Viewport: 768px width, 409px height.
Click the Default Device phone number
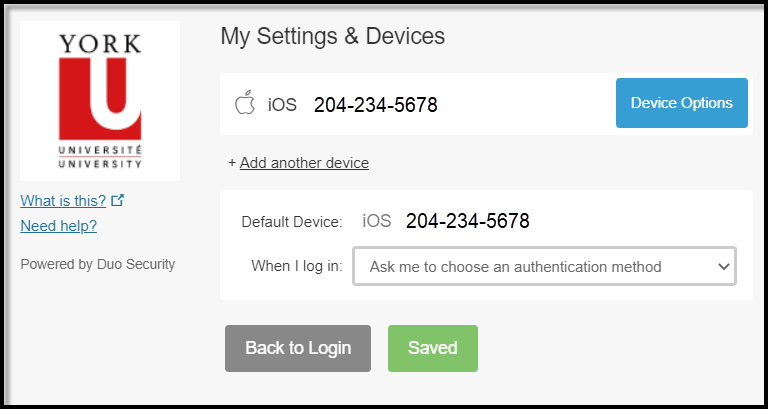[468, 221]
